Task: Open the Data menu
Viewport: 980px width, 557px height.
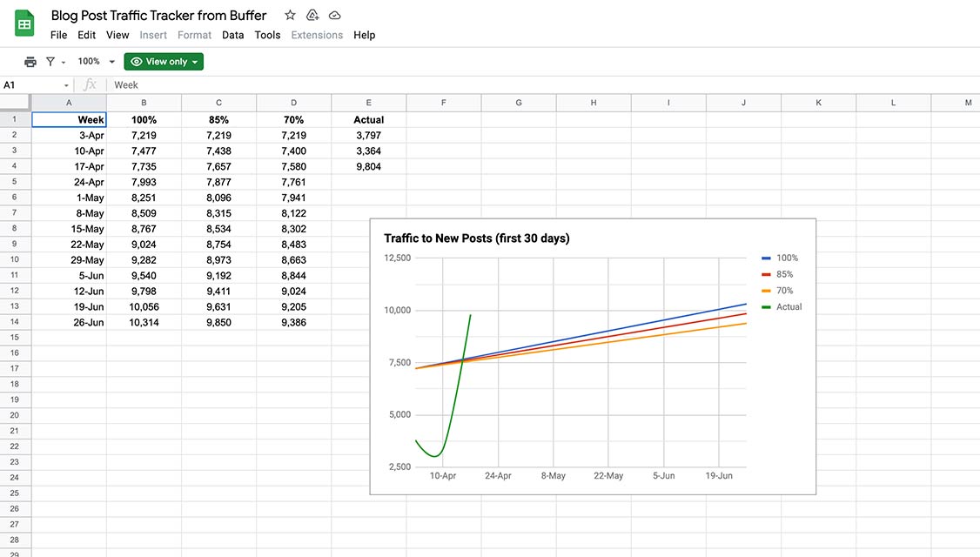Action: (x=232, y=35)
